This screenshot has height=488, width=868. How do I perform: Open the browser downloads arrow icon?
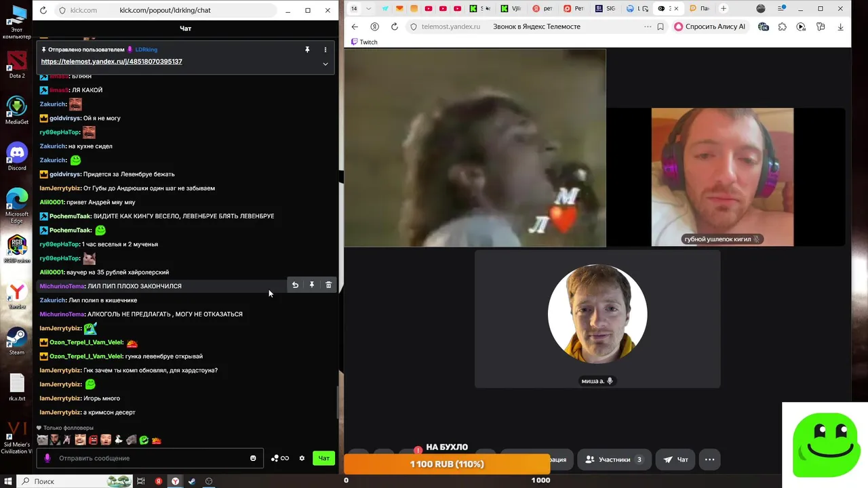[x=841, y=26]
